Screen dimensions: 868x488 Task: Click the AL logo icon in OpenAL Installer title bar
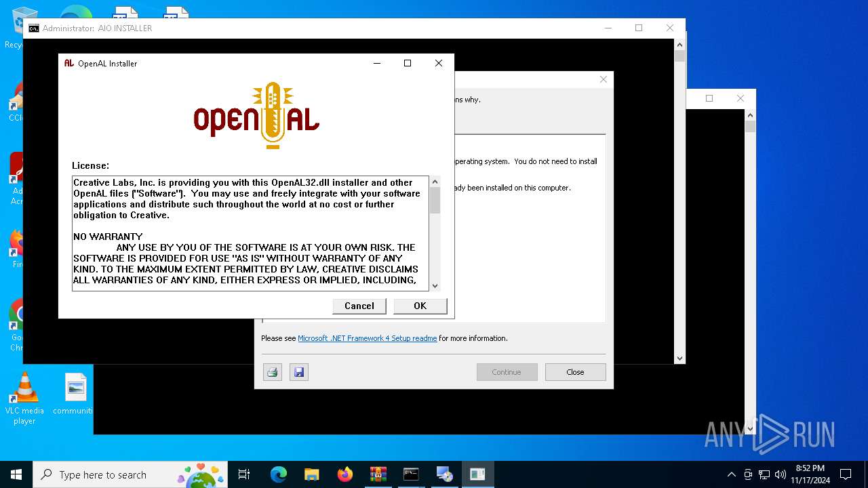coord(69,63)
